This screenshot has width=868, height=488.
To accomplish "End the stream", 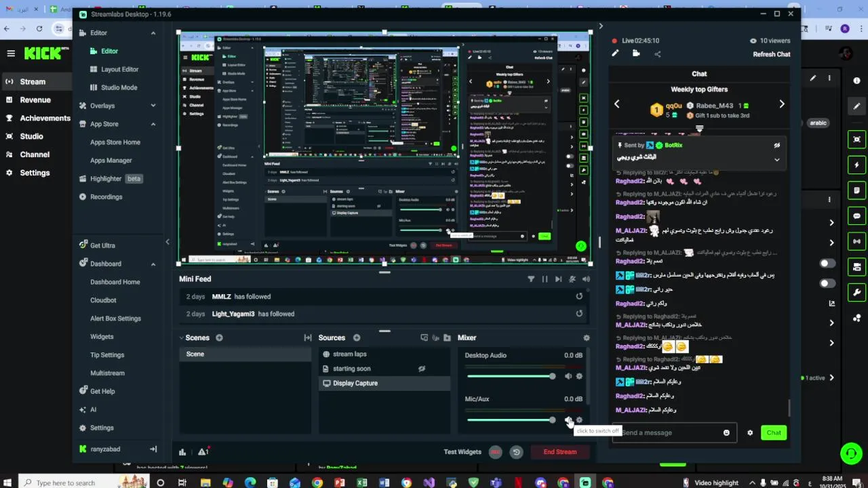I will coord(559,452).
